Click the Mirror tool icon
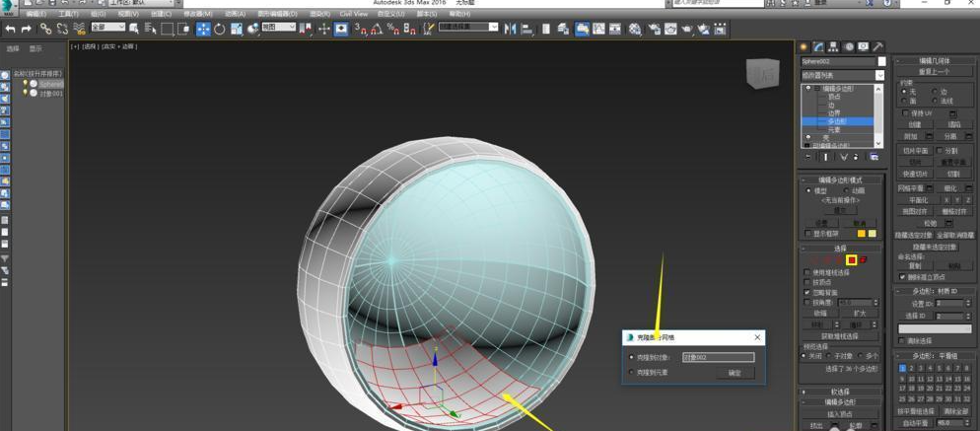 point(510,29)
